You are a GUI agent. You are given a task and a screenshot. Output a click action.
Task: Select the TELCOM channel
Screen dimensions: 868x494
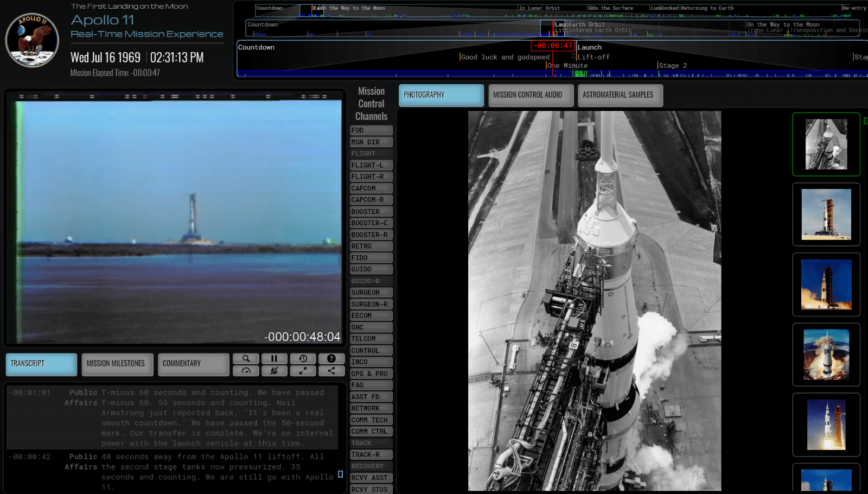371,339
